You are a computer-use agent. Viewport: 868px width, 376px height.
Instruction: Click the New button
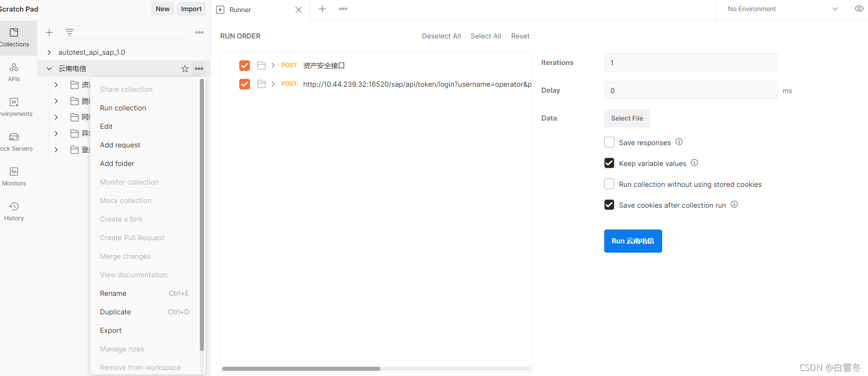point(163,9)
